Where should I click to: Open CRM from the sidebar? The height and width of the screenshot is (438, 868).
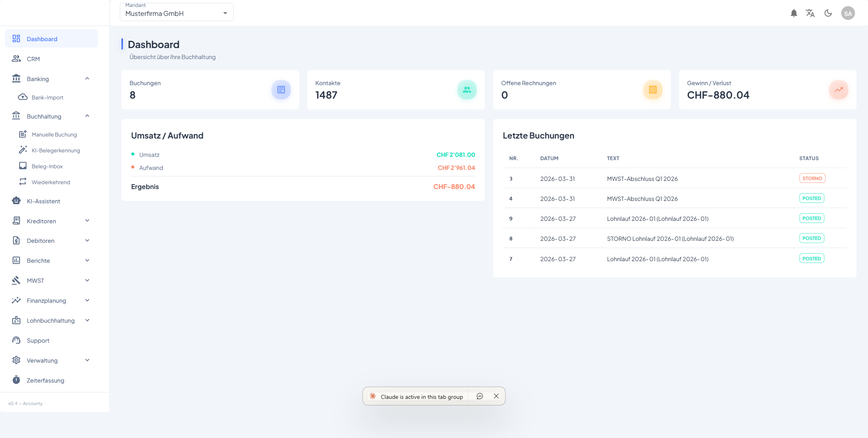[x=33, y=59]
